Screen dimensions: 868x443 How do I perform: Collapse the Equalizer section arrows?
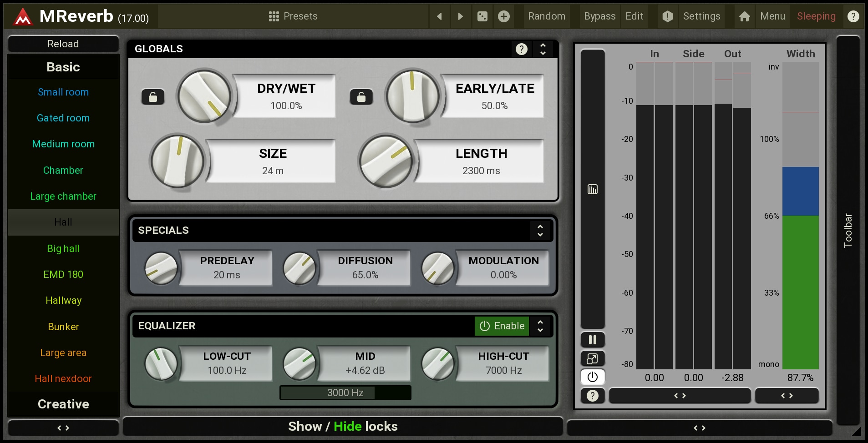coord(540,326)
